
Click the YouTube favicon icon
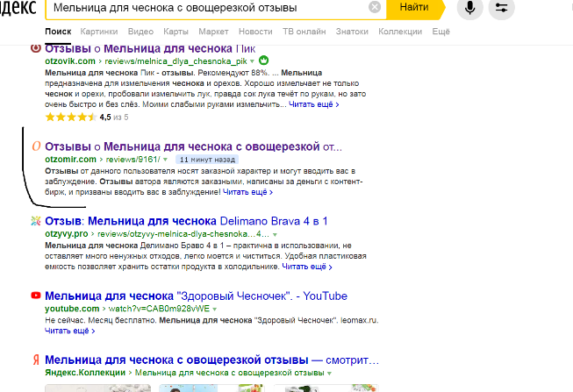pos(36,296)
